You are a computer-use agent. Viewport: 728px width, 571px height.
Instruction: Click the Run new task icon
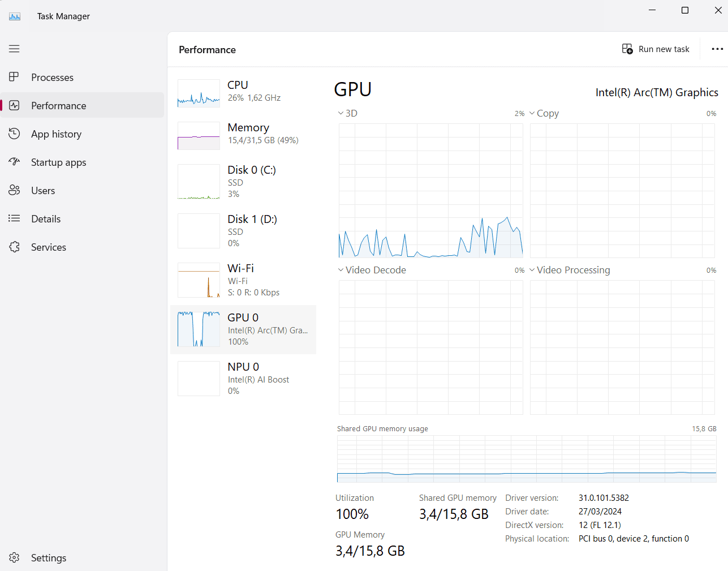tap(627, 49)
